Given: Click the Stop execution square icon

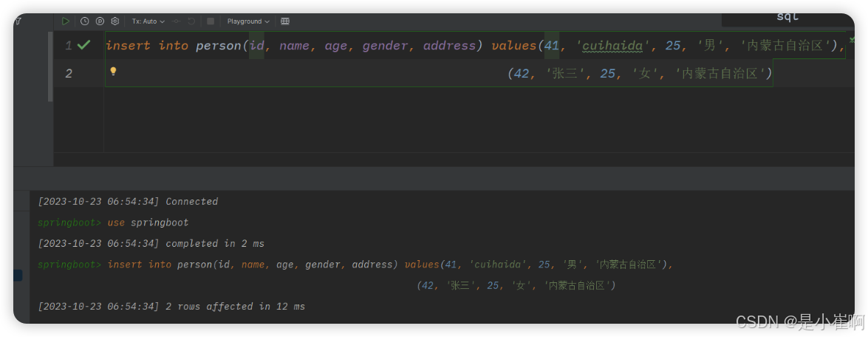Looking at the screenshot, I should click(211, 21).
